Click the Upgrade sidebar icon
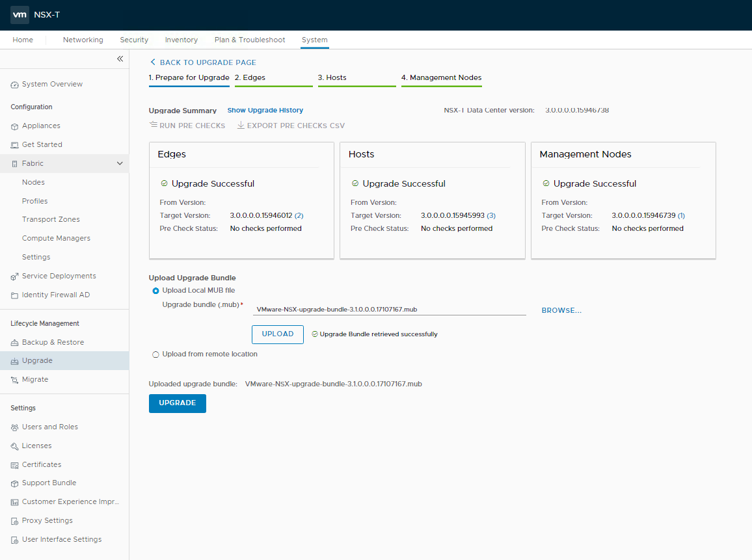 [x=14, y=362]
